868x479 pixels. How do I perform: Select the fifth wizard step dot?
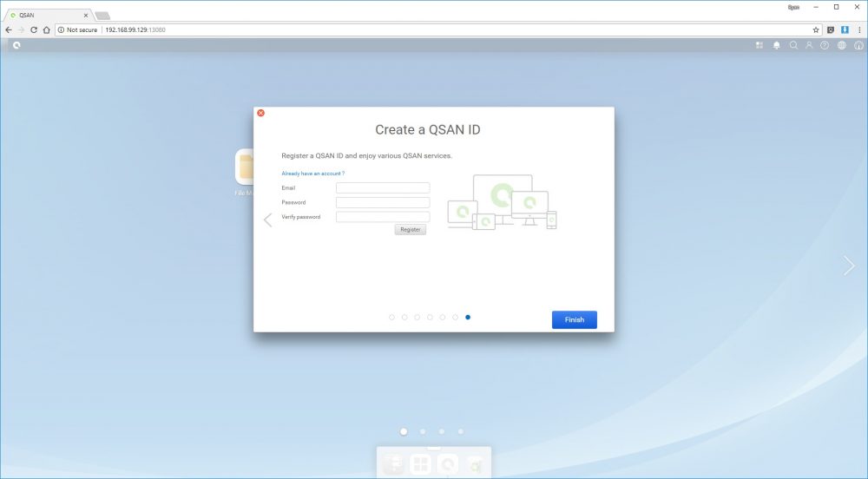coord(443,318)
